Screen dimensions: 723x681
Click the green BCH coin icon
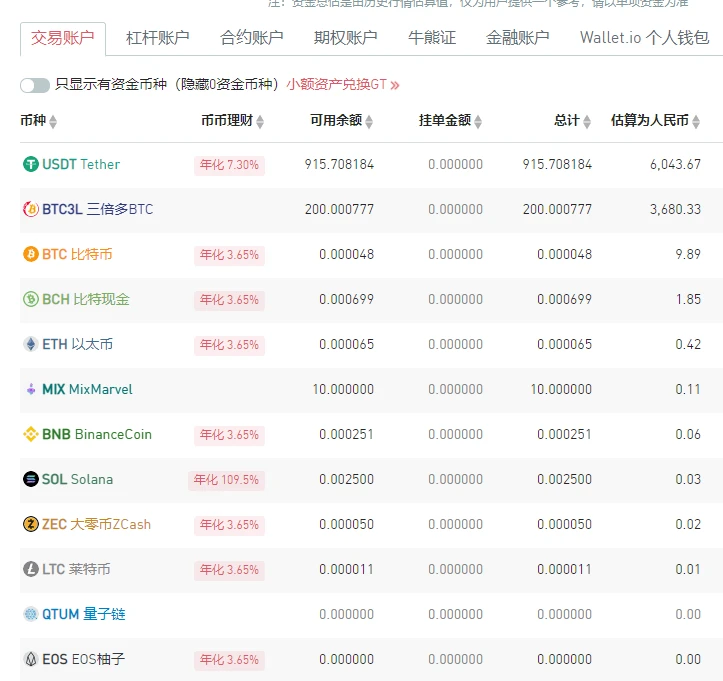click(x=31, y=299)
